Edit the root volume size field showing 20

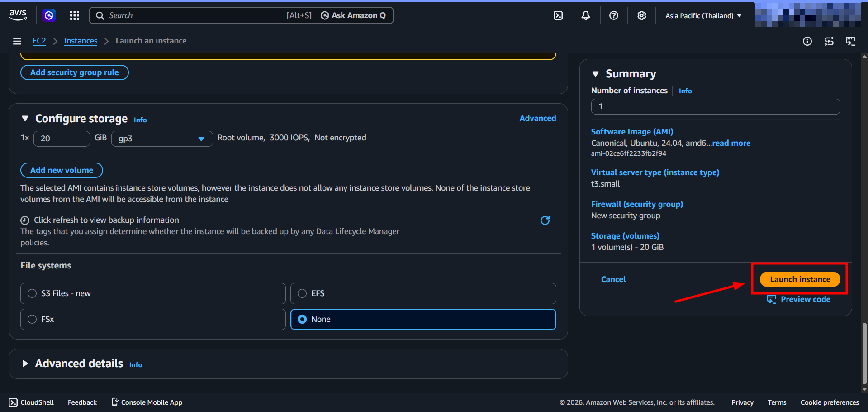pos(62,139)
